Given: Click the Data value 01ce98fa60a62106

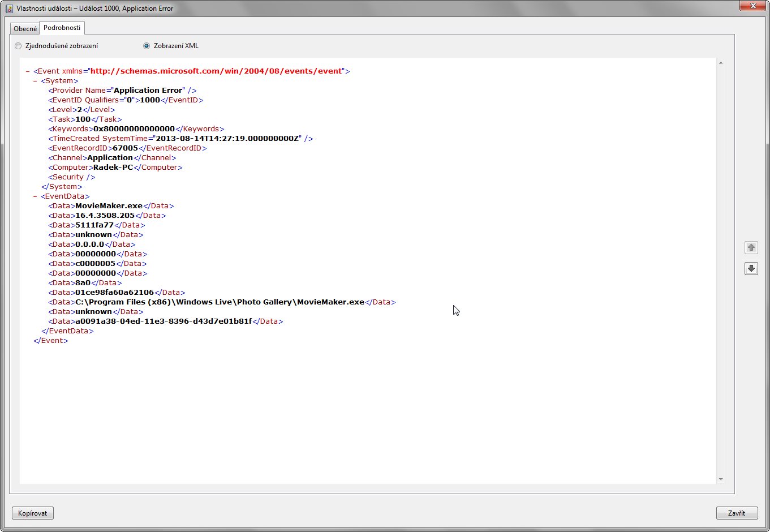Looking at the screenshot, I should [114, 293].
